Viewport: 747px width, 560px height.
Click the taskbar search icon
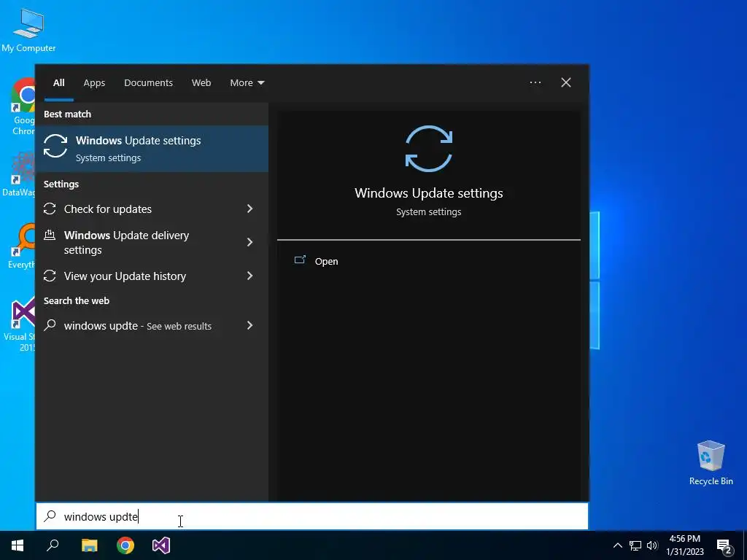pyautogui.click(x=53, y=545)
